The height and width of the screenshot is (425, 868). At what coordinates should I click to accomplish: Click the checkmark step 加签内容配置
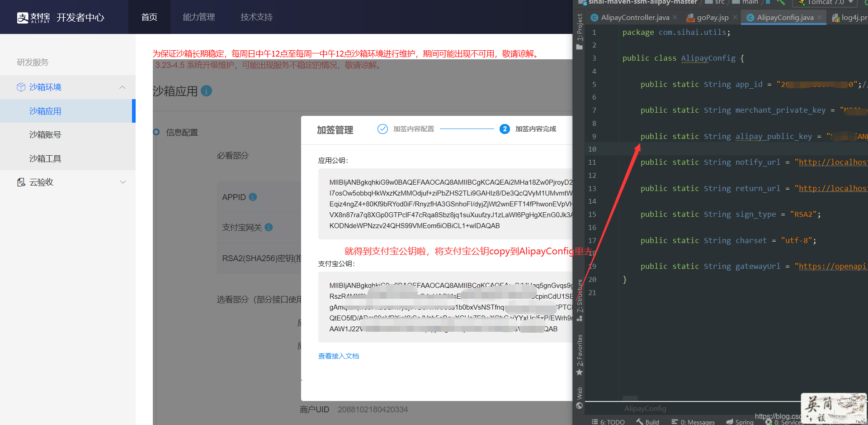tap(382, 129)
